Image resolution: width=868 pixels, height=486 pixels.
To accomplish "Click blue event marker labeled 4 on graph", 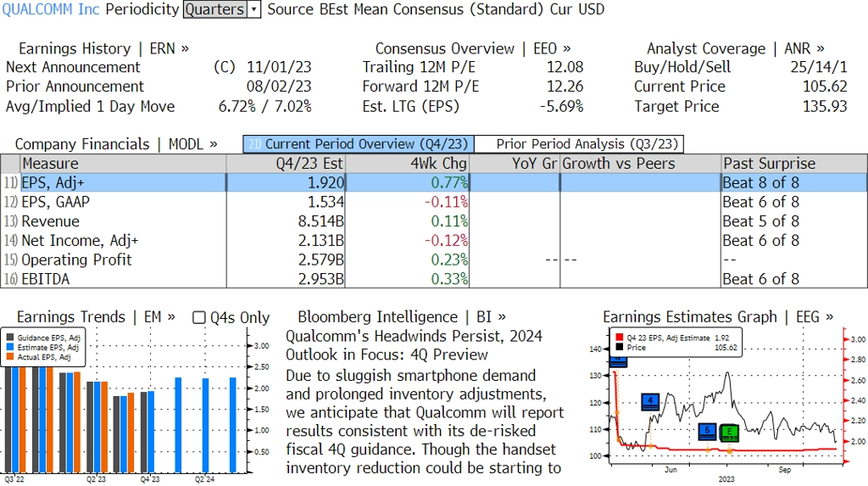I will point(650,402).
